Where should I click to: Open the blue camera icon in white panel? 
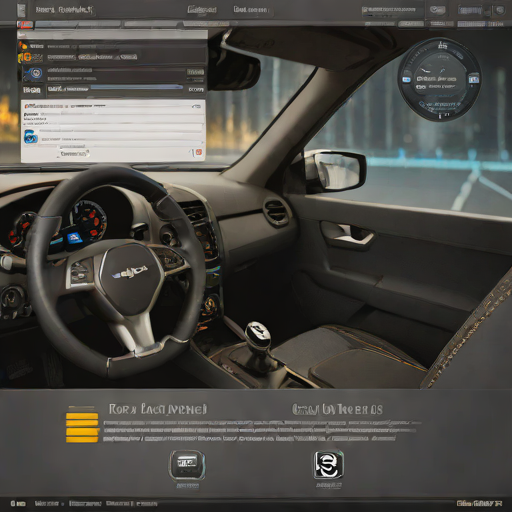[31, 137]
